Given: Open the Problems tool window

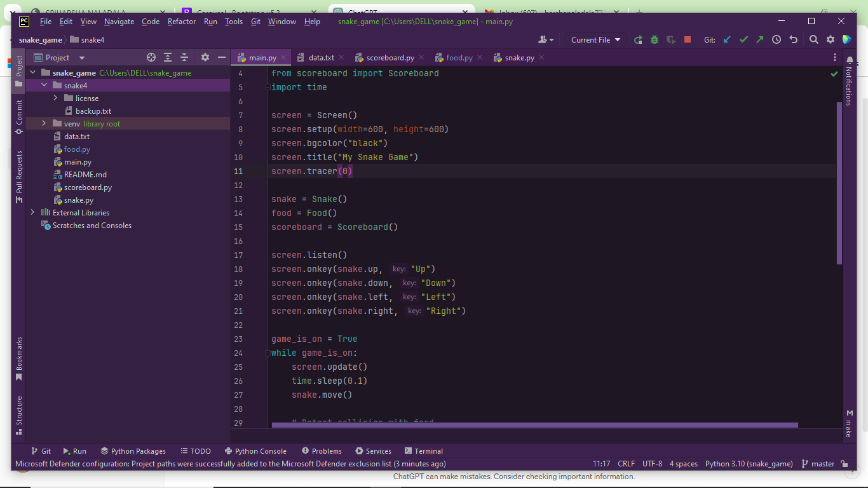Looking at the screenshot, I should click(x=322, y=451).
